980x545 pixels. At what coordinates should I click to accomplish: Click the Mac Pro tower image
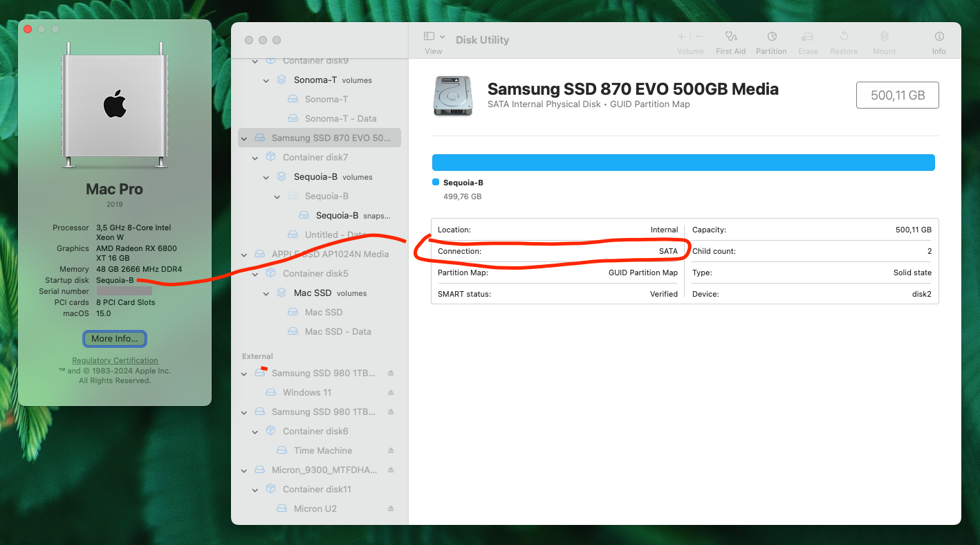tap(115, 104)
